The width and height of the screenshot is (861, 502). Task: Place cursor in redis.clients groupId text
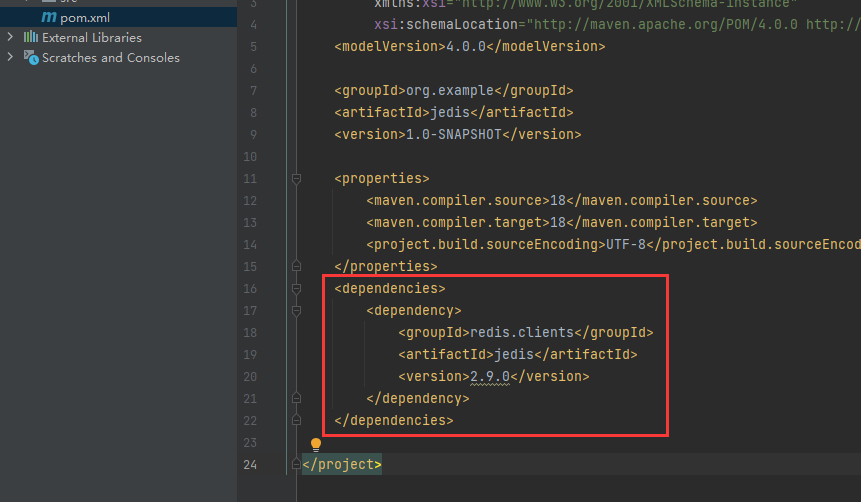point(522,333)
